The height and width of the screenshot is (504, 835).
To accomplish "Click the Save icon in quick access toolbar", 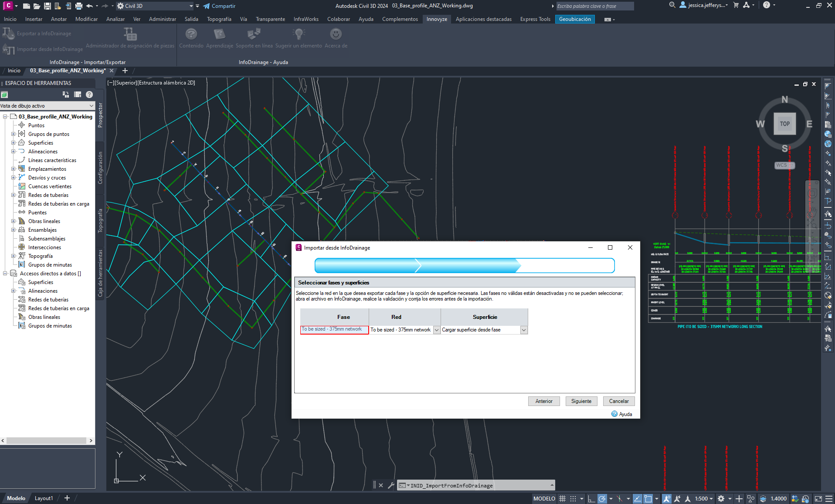I will (47, 6).
